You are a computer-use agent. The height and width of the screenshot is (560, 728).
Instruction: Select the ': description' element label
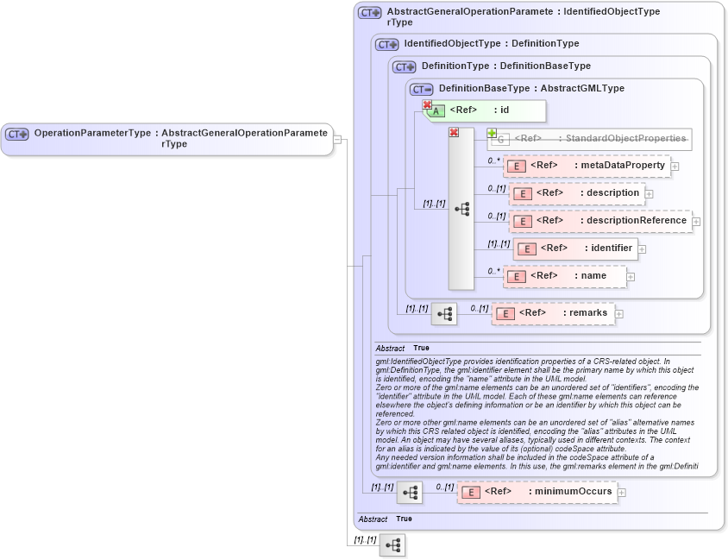(x=610, y=192)
